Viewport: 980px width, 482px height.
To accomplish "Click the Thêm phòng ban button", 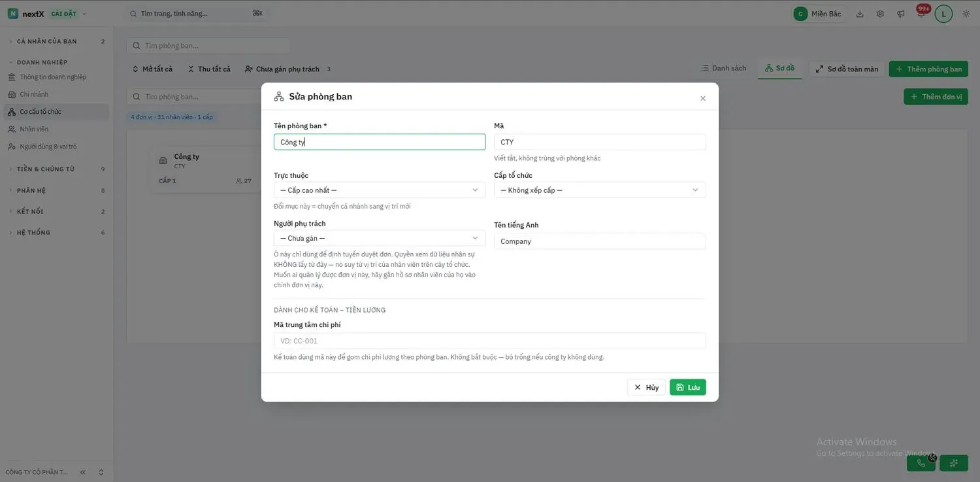I will click(928, 69).
